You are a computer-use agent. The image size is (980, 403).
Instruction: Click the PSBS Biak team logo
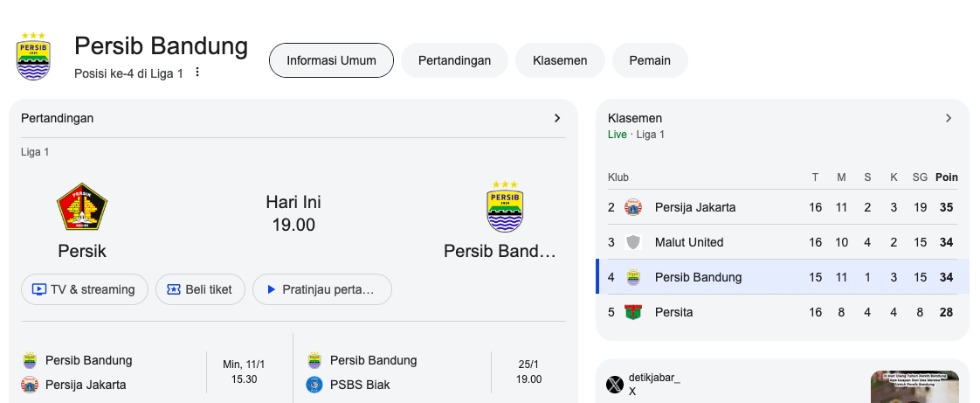pyautogui.click(x=314, y=385)
